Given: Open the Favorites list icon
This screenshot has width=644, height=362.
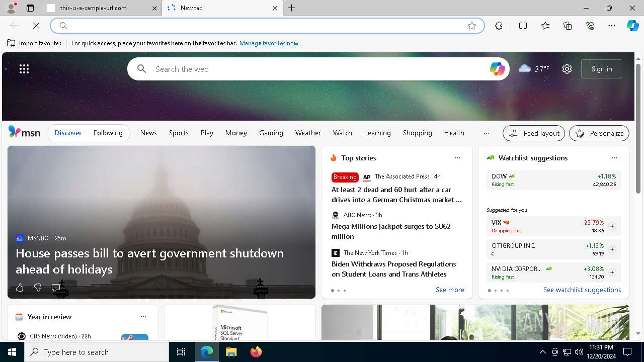Looking at the screenshot, I should (x=545, y=26).
